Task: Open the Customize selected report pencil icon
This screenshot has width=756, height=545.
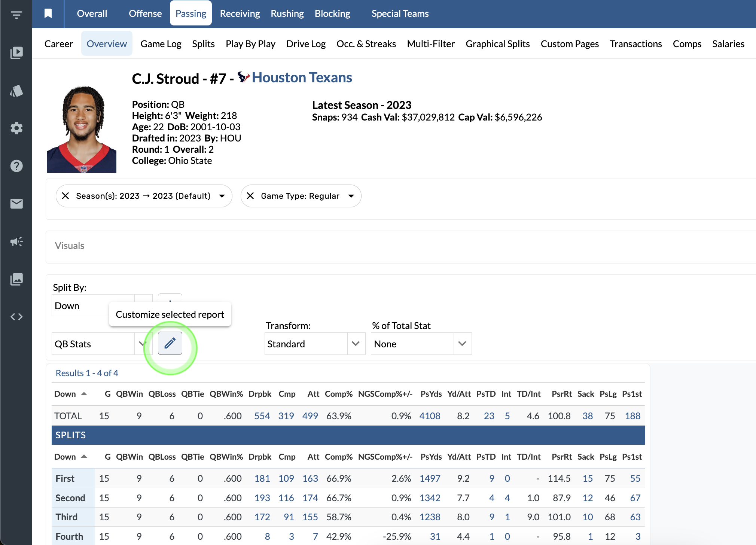Action: [x=170, y=343]
